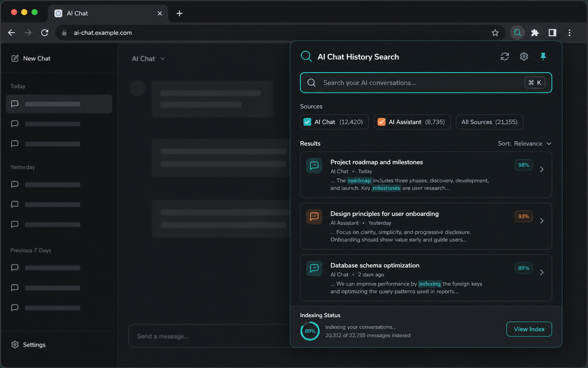
Task: Click the ⌘ K shortcut badge
Action: tap(535, 83)
